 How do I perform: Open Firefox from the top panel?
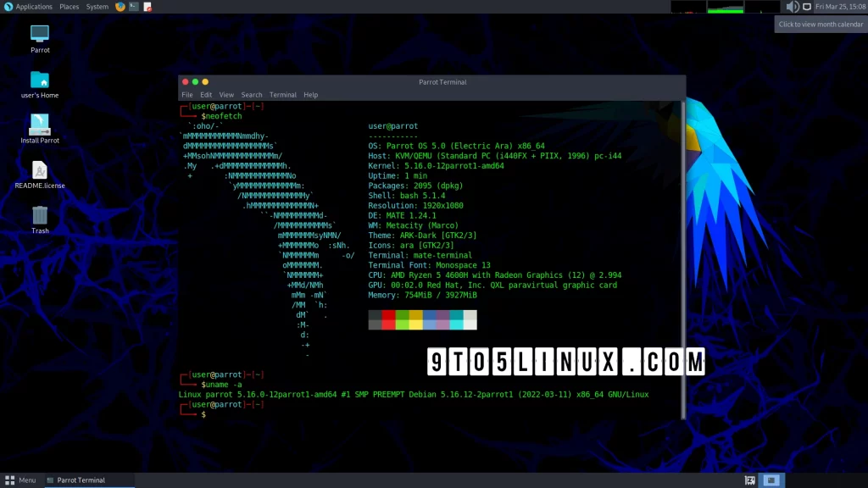(x=120, y=7)
